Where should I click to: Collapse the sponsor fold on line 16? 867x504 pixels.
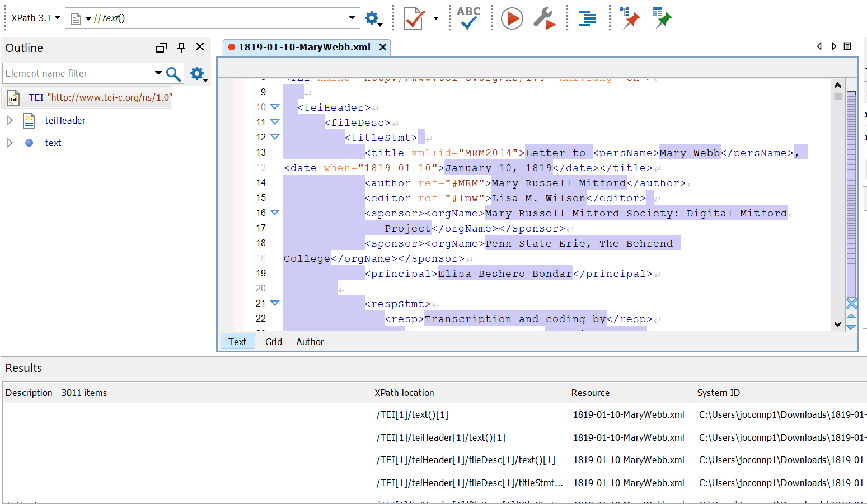[275, 213]
